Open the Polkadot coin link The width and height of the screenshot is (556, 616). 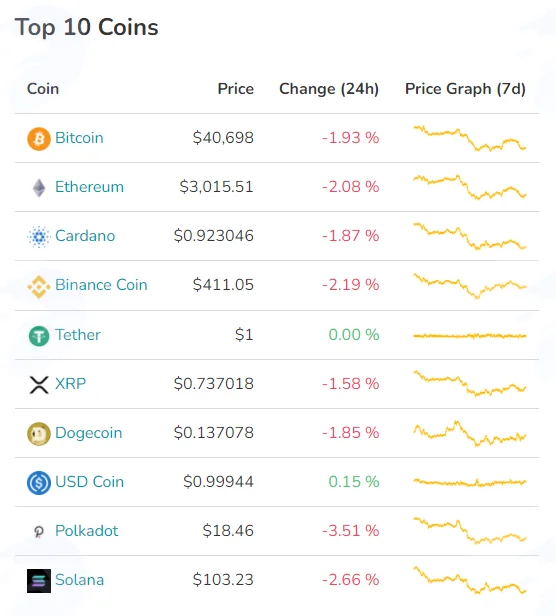(86, 531)
